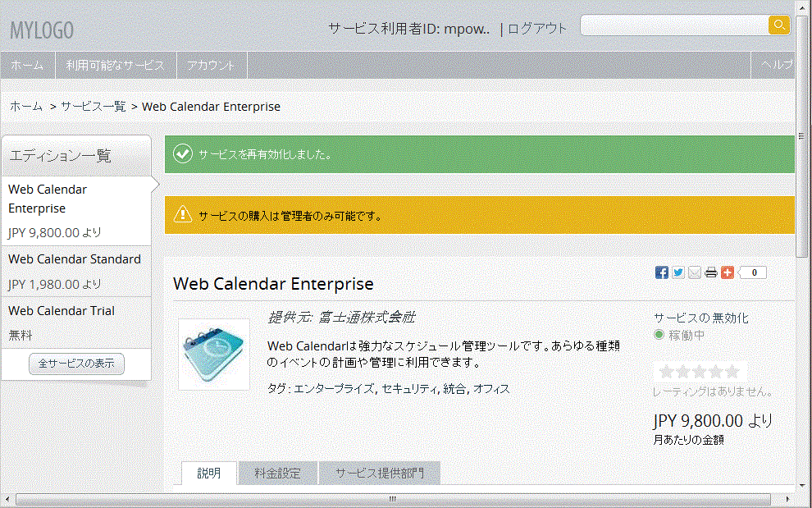Image resolution: width=812 pixels, height=508 pixels.
Task: Click the orange search magnifier icon
Action: (x=779, y=25)
